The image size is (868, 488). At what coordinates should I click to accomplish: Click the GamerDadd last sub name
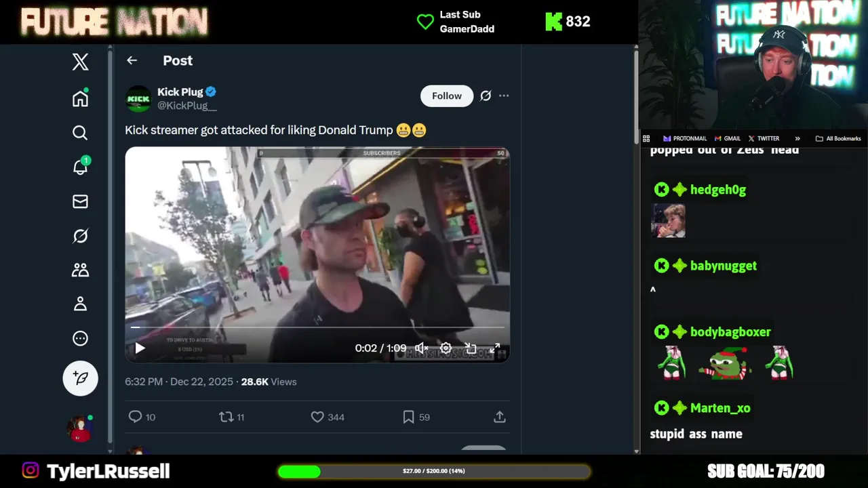[467, 29]
